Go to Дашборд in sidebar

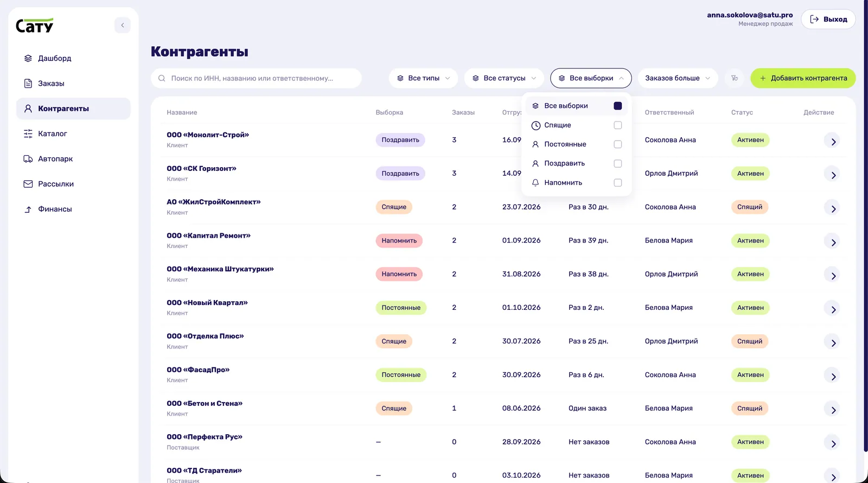click(73, 58)
